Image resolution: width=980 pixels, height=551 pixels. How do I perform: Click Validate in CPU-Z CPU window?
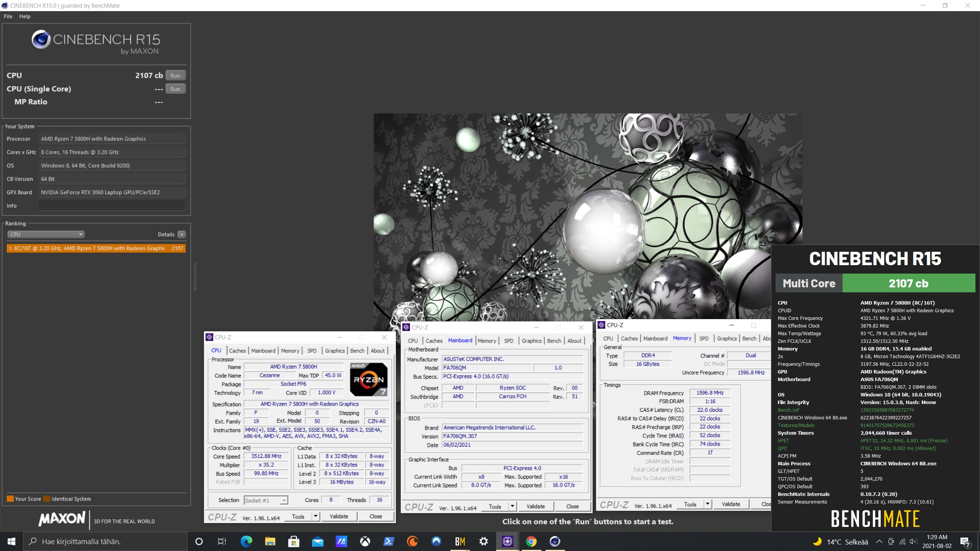(x=339, y=517)
